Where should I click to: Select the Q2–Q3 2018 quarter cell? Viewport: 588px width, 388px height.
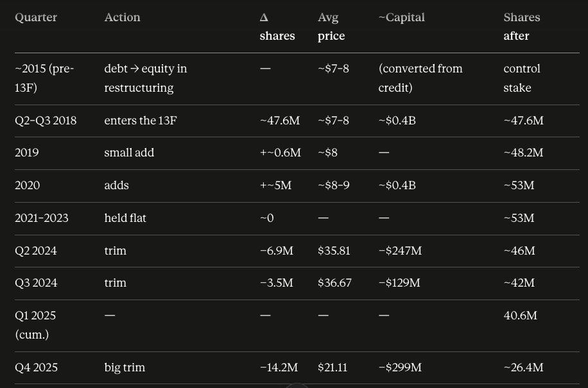point(46,121)
